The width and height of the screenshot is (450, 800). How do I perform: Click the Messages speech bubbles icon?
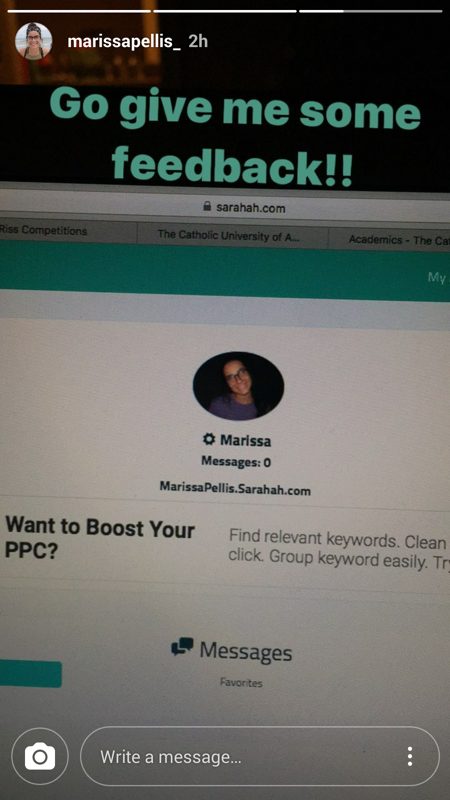tap(182, 646)
